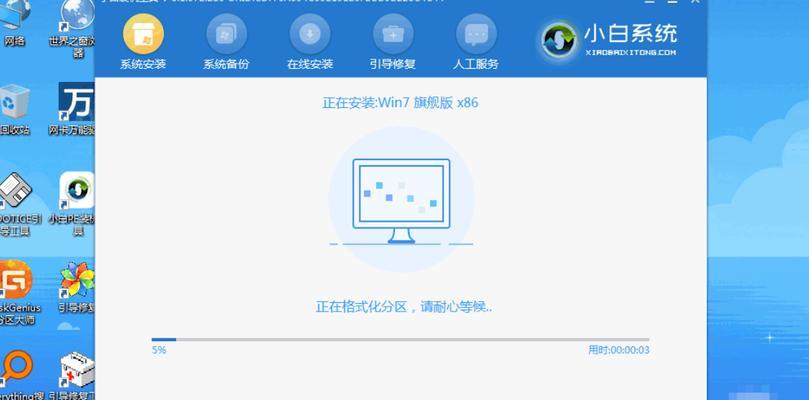Open the colorful 引导修复 desktop icon

pos(76,288)
